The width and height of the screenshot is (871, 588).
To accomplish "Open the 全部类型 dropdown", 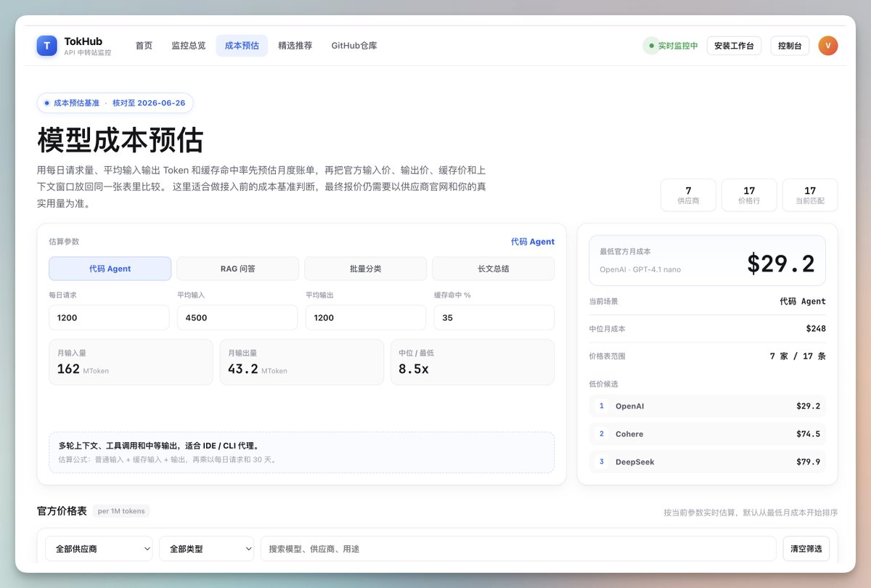I will [x=207, y=549].
